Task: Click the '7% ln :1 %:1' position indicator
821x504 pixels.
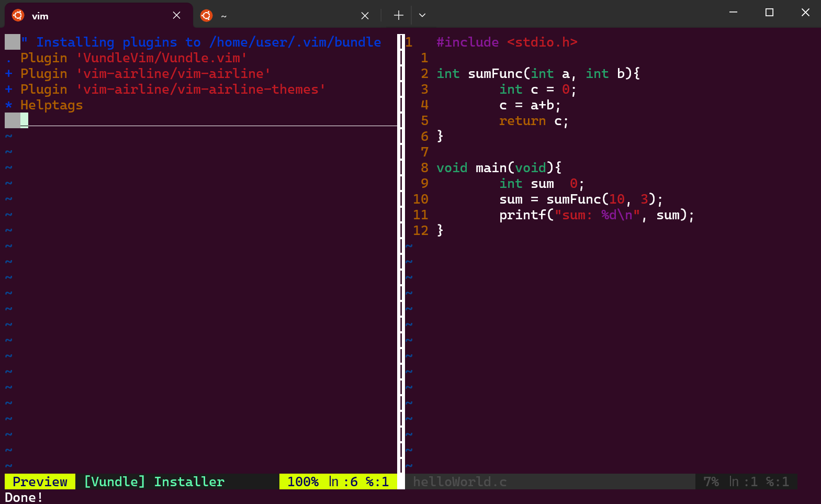Action: click(x=746, y=481)
